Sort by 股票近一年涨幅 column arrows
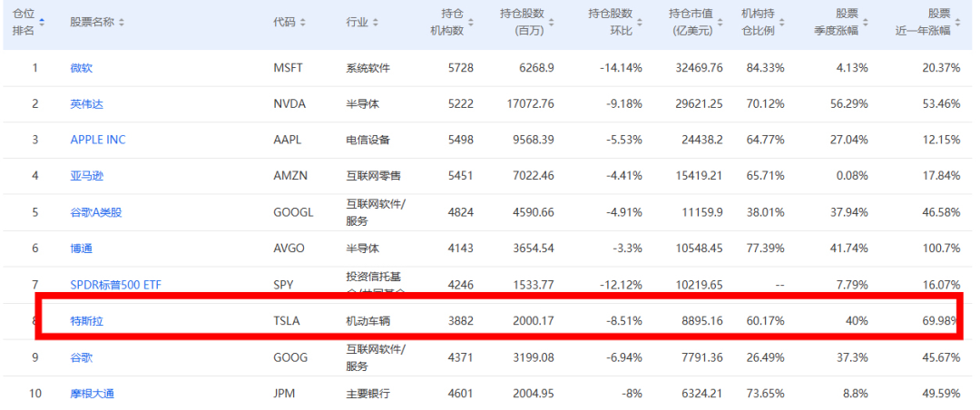The image size is (980, 410). pos(957,22)
